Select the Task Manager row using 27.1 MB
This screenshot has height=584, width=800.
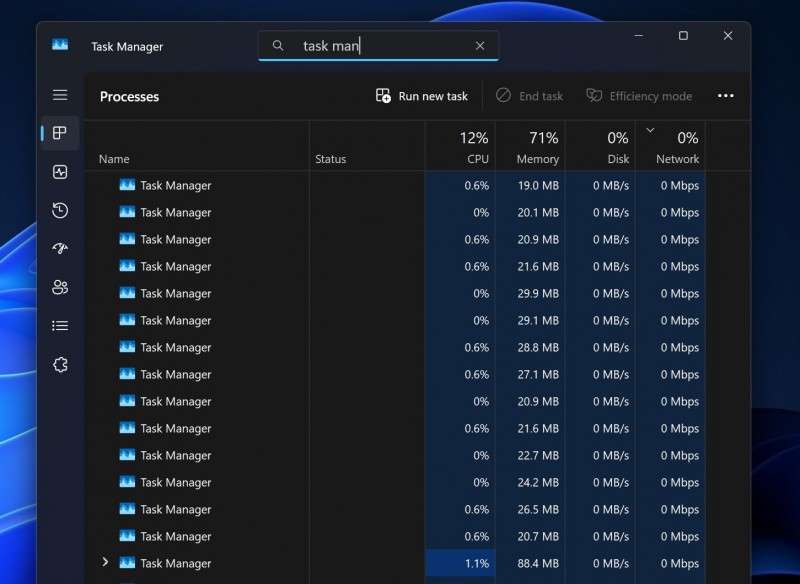coord(395,375)
